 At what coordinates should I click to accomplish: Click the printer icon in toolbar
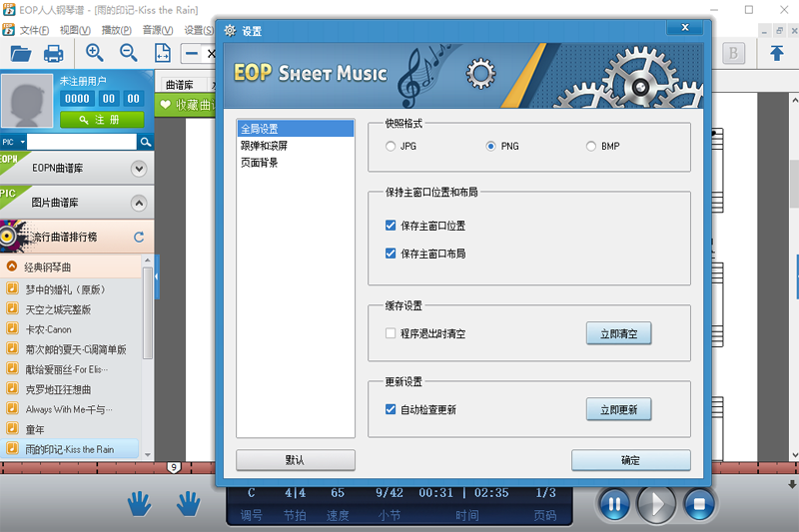54,53
